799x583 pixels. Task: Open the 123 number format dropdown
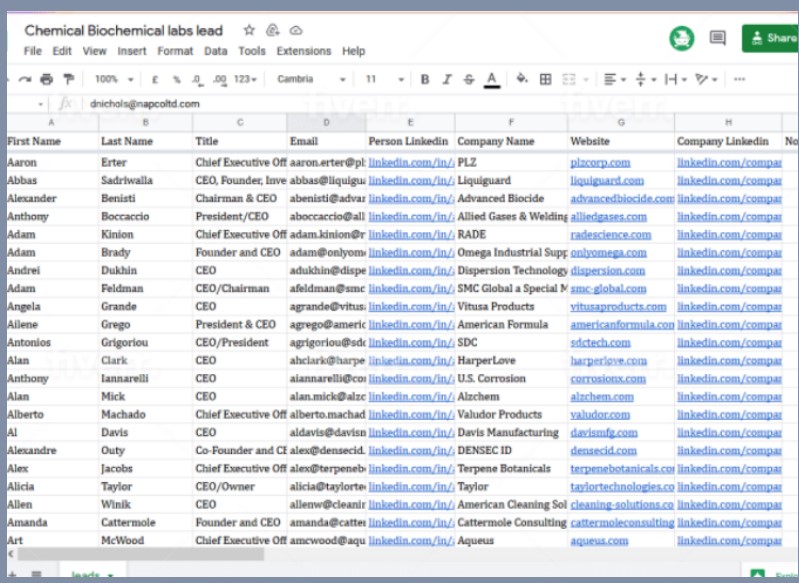[x=245, y=79]
